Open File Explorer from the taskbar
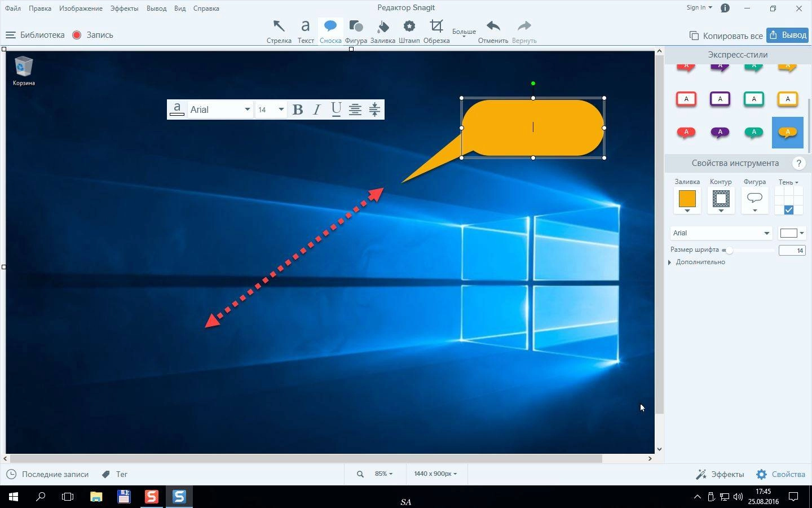The image size is (812, 508). pyautogui.click(x=96, y=497)
